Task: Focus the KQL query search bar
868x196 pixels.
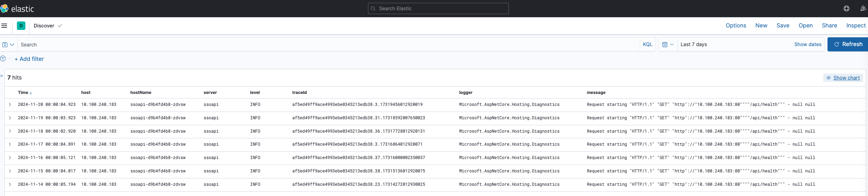Action: click(x=329, y=45)
